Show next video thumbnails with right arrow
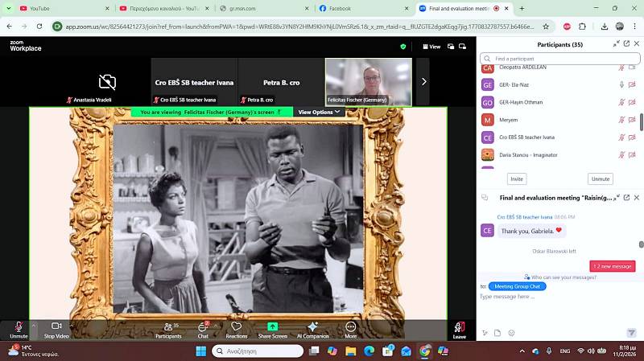The width and height of the screenshot is (644, 361). [423, 81]
